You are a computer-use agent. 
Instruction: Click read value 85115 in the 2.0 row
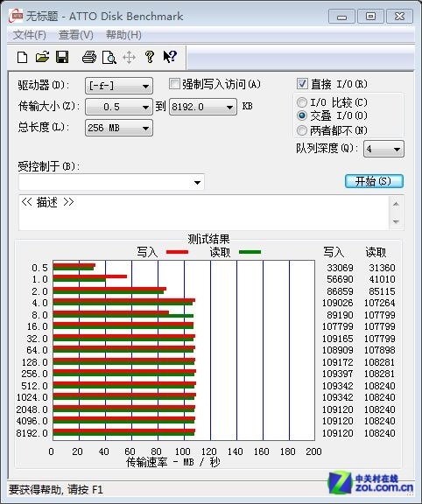[x=382, y=291]
